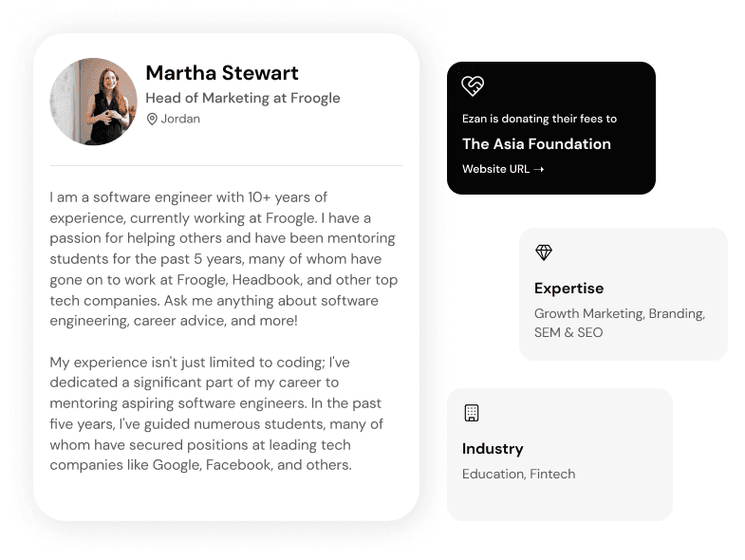The height and width of the screenshot is (560, 745).
Task: Click the Expertise heading
Action: point(568,289)
